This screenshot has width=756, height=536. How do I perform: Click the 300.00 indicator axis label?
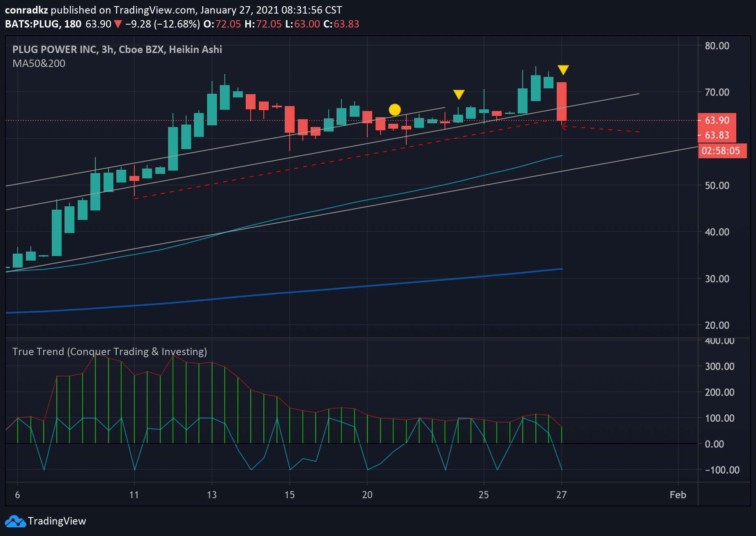[x=719, y=366]
